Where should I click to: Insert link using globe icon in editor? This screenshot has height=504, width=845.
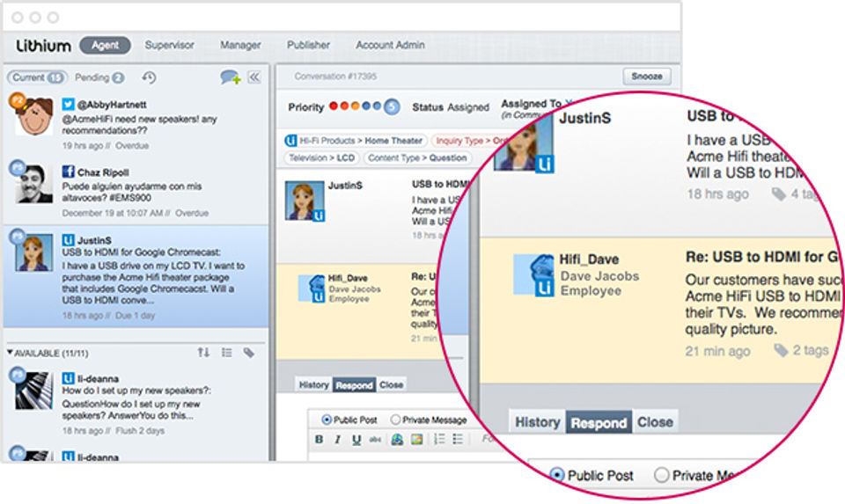[x=397, y=440]
